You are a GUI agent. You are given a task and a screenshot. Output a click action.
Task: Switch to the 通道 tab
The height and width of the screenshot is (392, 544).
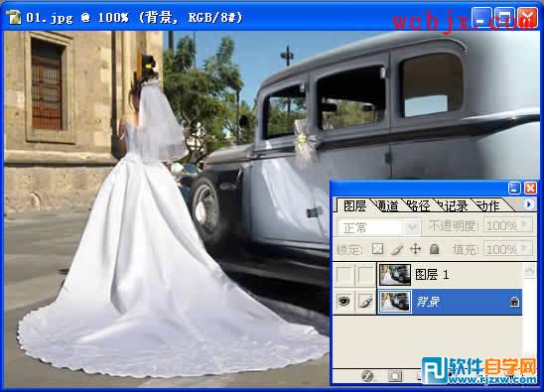coord(387,206)
